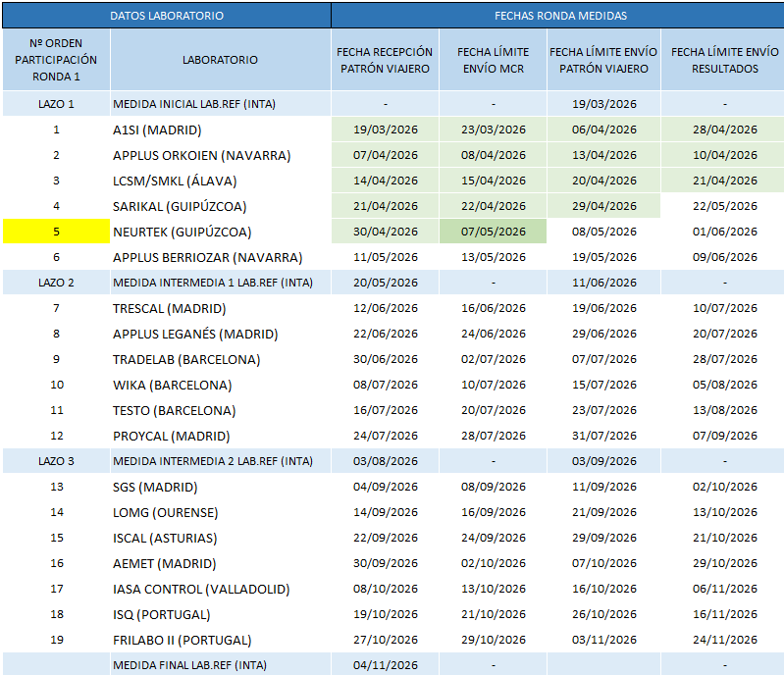Select the SARIKAL (GUIPÚZCOA) cell

pos(220,206)
